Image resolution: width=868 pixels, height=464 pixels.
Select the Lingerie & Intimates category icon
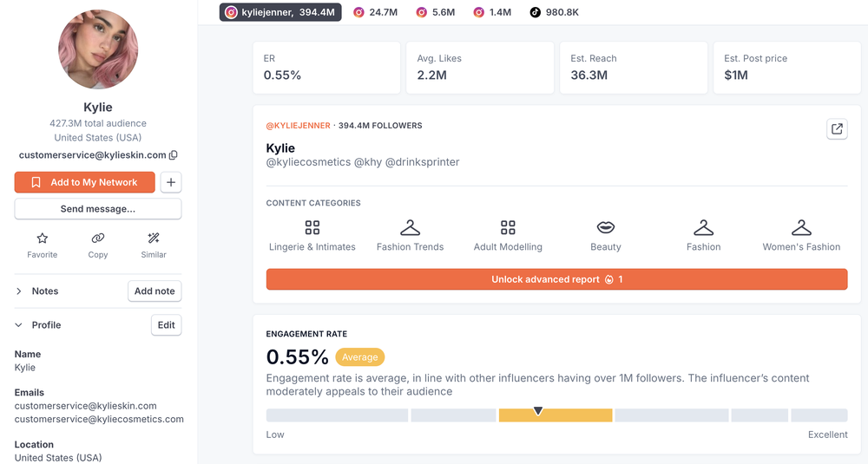coord(312,227)
